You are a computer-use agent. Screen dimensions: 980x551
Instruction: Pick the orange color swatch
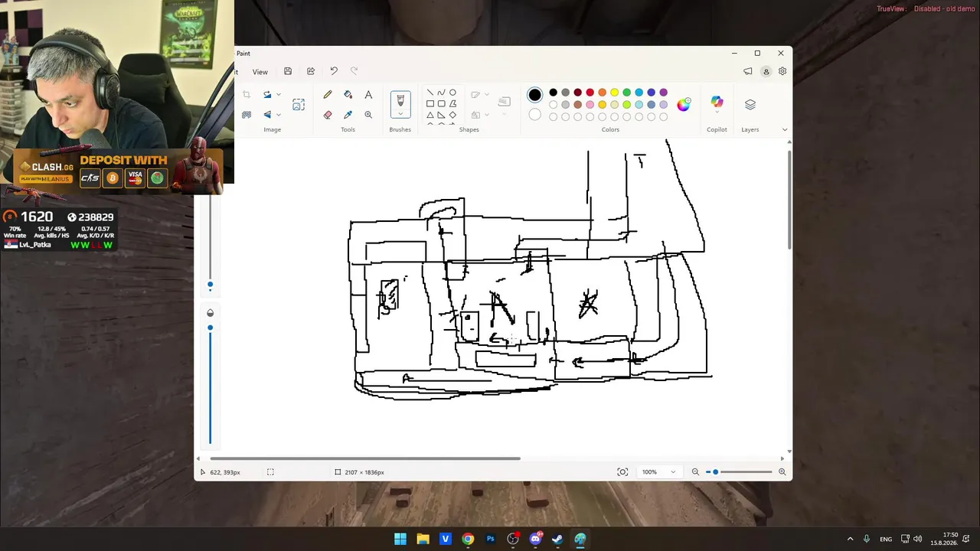603,93
